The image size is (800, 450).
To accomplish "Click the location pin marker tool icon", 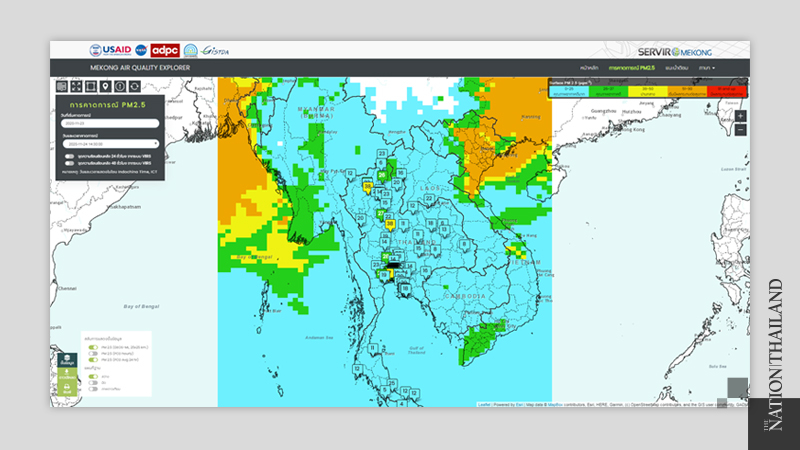I will click(105, 87).
